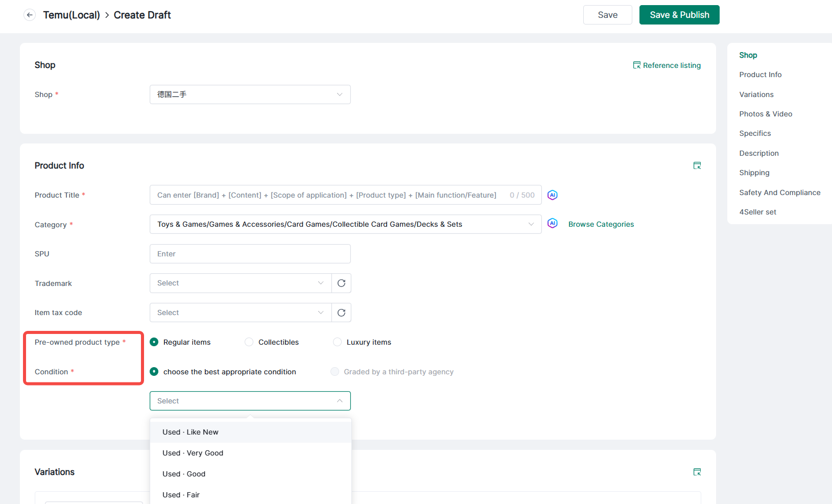Jump to Photos & Video section
The image size is (832, 504).
coord(766,114)
